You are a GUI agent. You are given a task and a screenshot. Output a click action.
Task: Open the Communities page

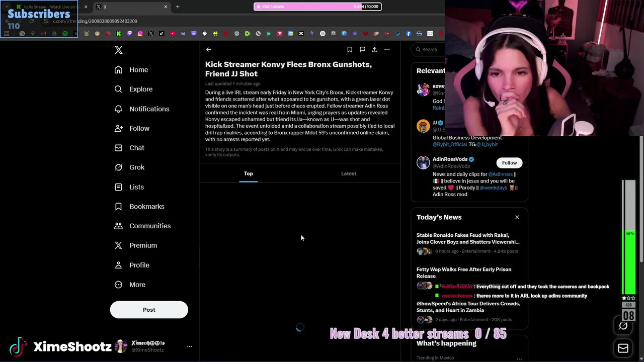point(142,226)
